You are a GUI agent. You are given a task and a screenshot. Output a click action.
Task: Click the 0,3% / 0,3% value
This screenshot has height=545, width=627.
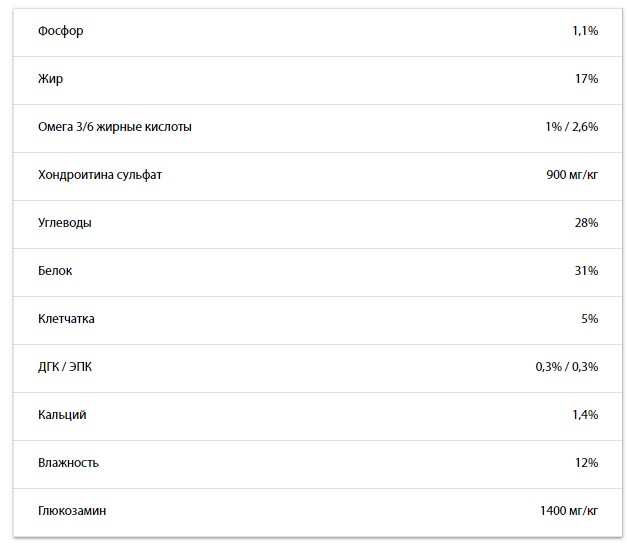pyautogui.click(x=566, y=367)
